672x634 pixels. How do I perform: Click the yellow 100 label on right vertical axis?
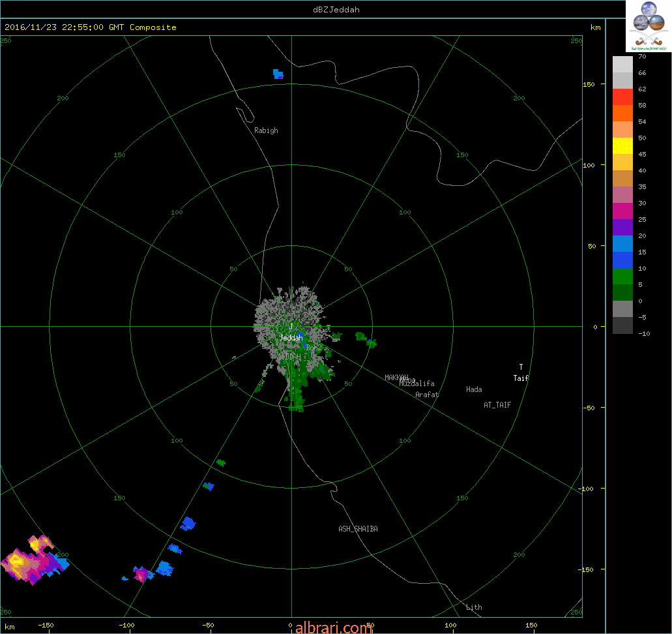click(x=589, y=165)
